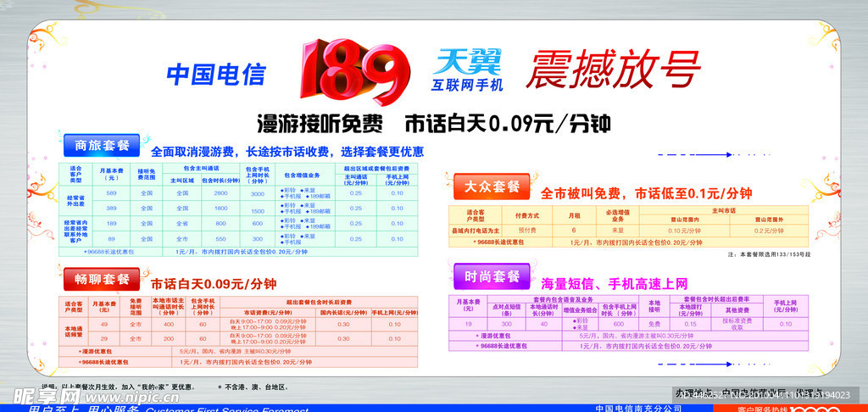Screen dimensions: 868x412
Task: Click the 中国电信 brand text
Action: (216, 75)
